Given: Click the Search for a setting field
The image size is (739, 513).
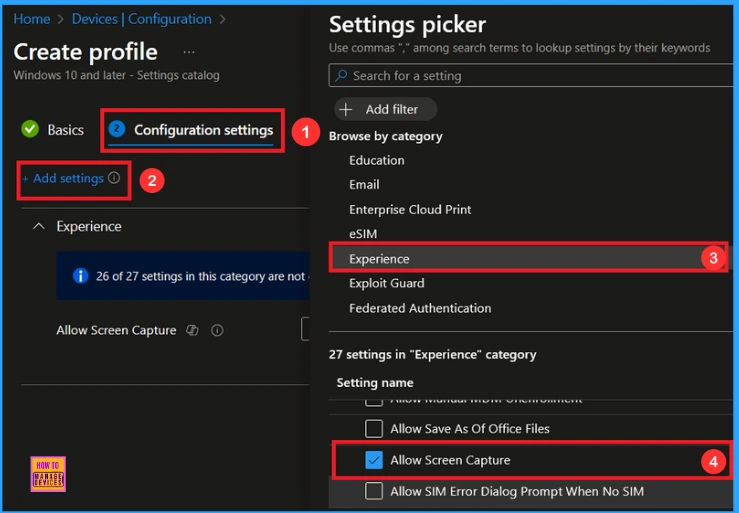Looking at the screenshot, I should point(530,75).
